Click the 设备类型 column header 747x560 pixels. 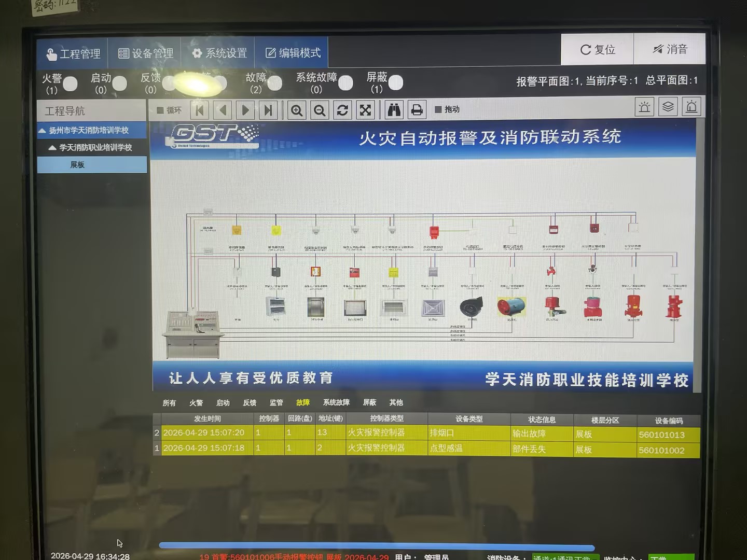point(469,419)
